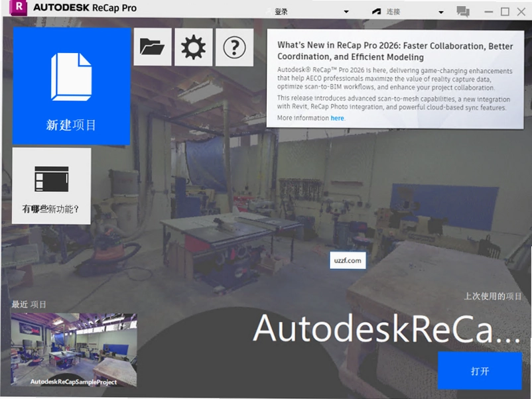Click the connect (连接) label
The width and height of the screenshot is (532, 399).
pos(393,12)
